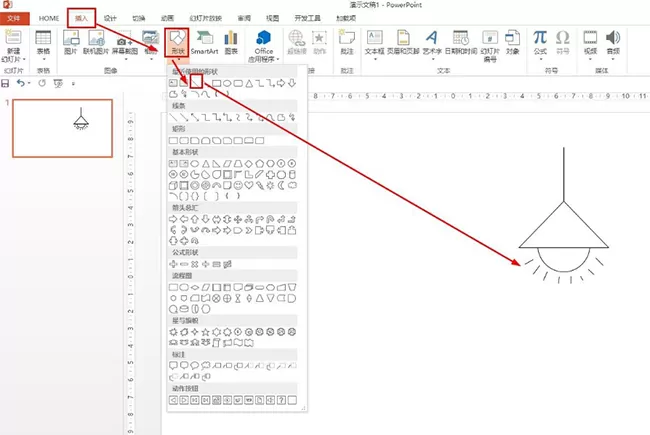Select the Up Arrow in 箭头总汇

coord(195,219)
